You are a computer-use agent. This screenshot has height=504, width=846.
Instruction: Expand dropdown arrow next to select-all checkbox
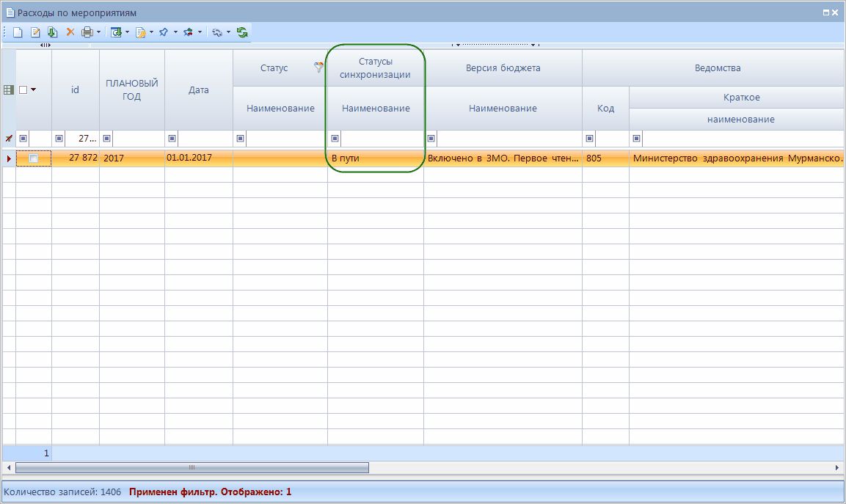click(34, 90)
